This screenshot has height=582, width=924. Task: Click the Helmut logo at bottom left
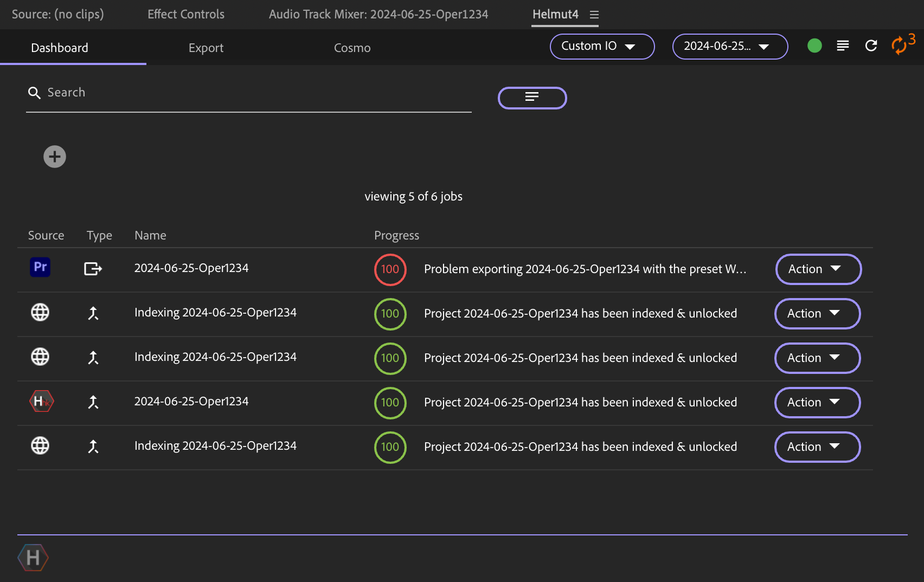click(33, 557)
